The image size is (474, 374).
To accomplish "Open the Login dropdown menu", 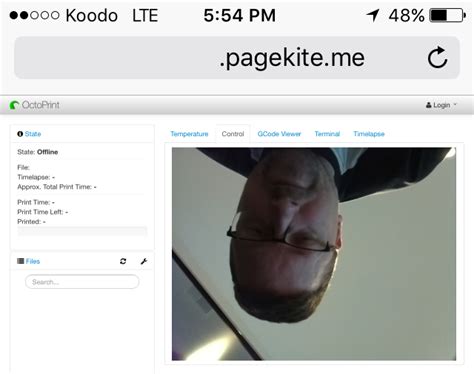I will click(441, 105).
